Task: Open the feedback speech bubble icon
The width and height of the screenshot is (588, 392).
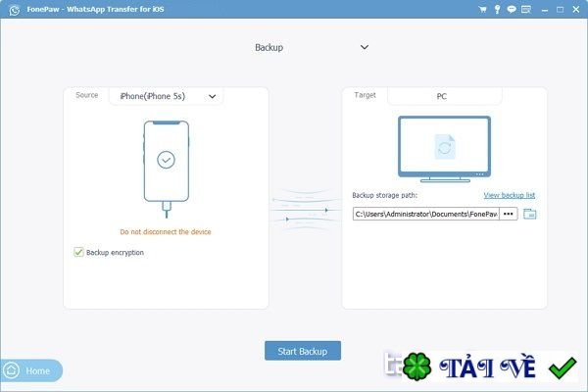Action: (512, 10)
